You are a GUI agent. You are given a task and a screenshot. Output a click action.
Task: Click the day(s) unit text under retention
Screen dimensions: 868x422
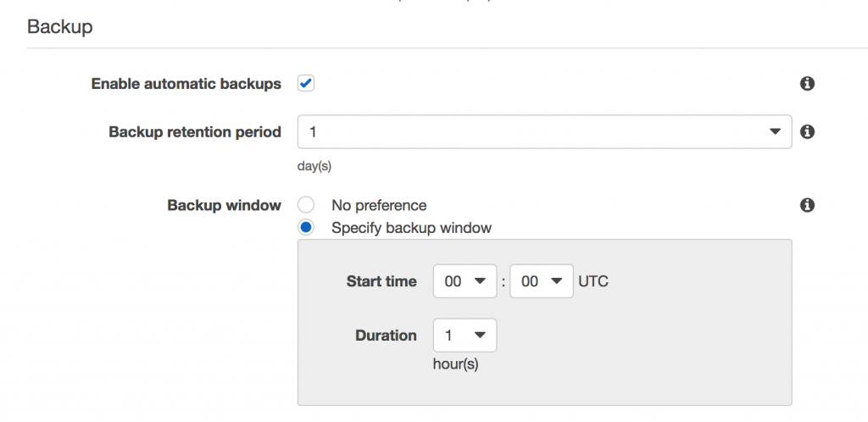314,166
